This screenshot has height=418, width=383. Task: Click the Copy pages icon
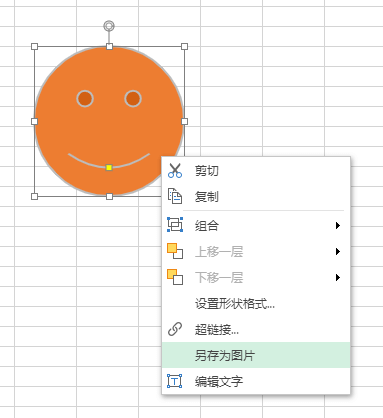coord(175,196)
